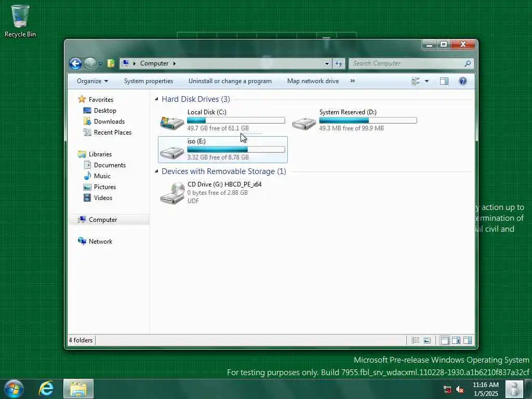Open Music library

point(102,176)
